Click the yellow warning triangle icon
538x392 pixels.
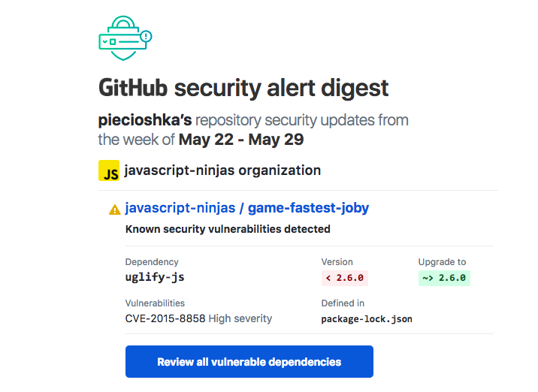click(114, 210)
